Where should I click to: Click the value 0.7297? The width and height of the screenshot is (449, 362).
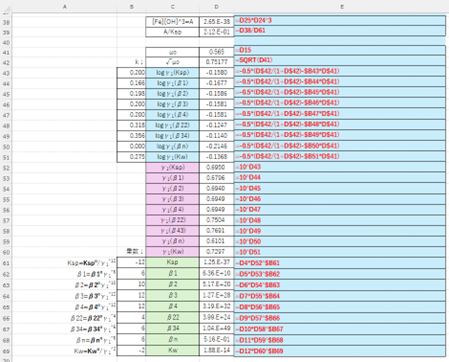pyautogui.click(x=217, y=252)
